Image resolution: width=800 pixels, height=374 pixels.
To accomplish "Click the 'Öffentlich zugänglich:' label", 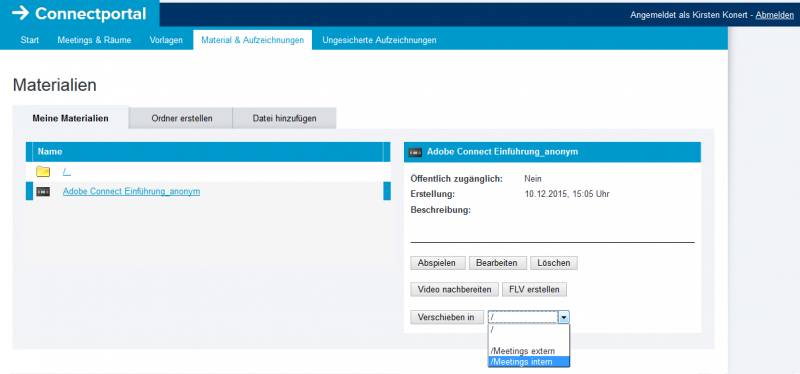I will [x=457, y=179].
